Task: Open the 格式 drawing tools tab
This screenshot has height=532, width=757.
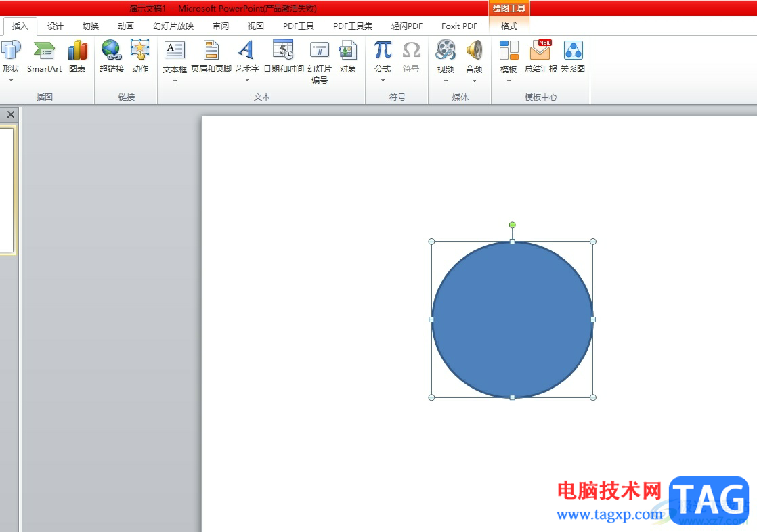Action: tap(509, 26)
